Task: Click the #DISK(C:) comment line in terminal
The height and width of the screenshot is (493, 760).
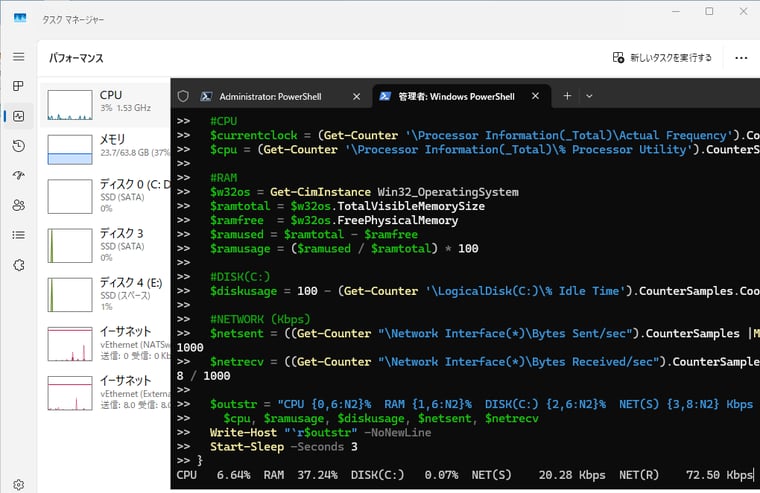Action: pos(240,277)
